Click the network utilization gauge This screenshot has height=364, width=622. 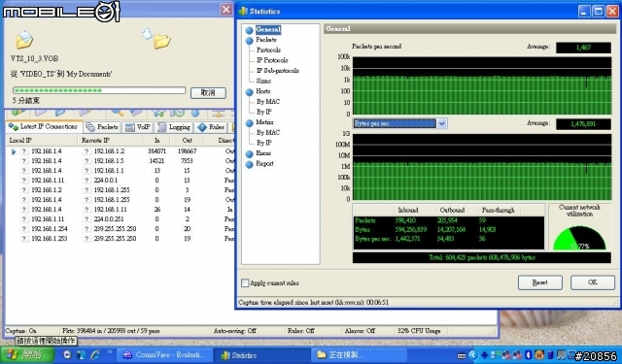[579, 238]
